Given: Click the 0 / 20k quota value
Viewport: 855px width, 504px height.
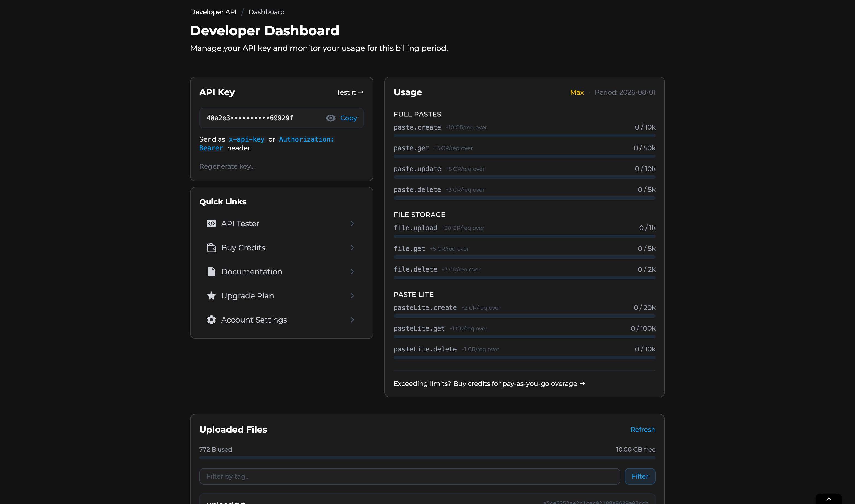Looking at the screenshot, I should 644,308.
